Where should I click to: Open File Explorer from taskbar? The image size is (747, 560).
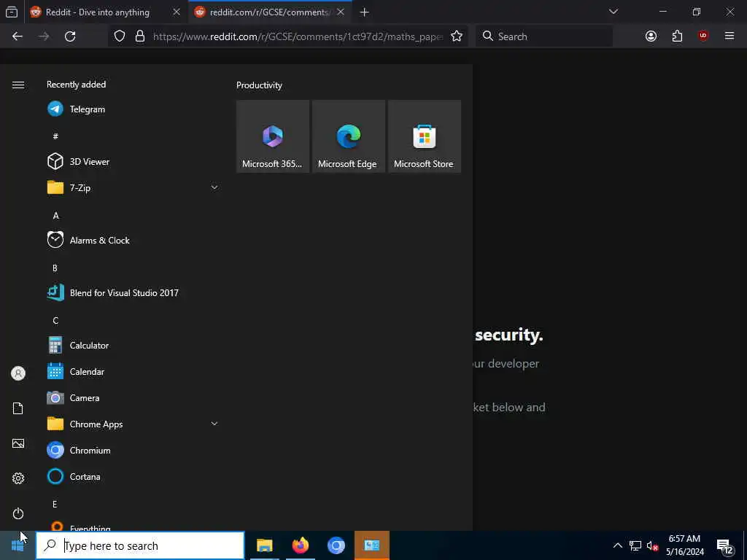click(264, 545)
